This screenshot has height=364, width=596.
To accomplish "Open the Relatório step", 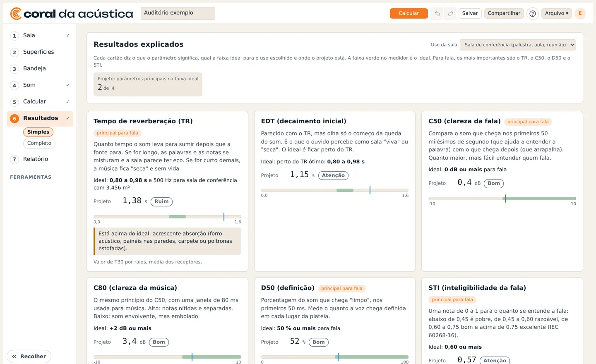I will coord(40,159).
